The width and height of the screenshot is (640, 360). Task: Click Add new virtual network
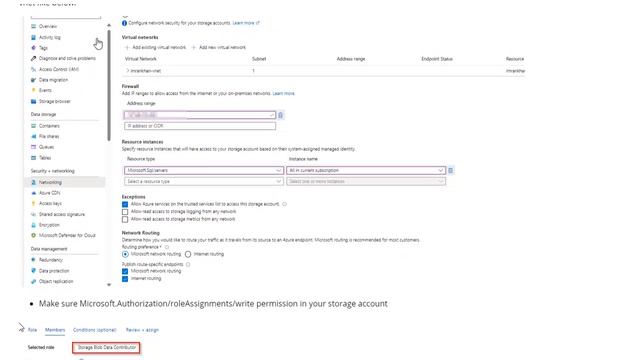(219, 47)
